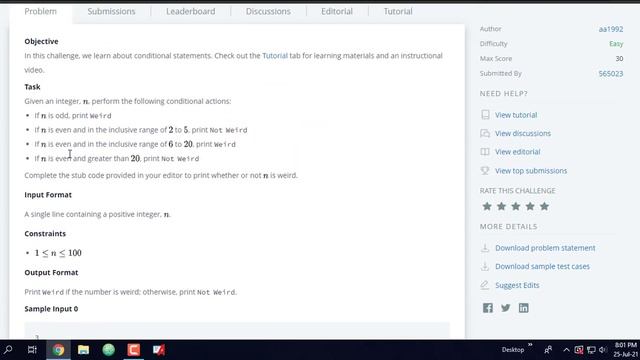Click the tutorial book icon
The height and width of the screenshot is (360, 640).
(x=485, y=115)
